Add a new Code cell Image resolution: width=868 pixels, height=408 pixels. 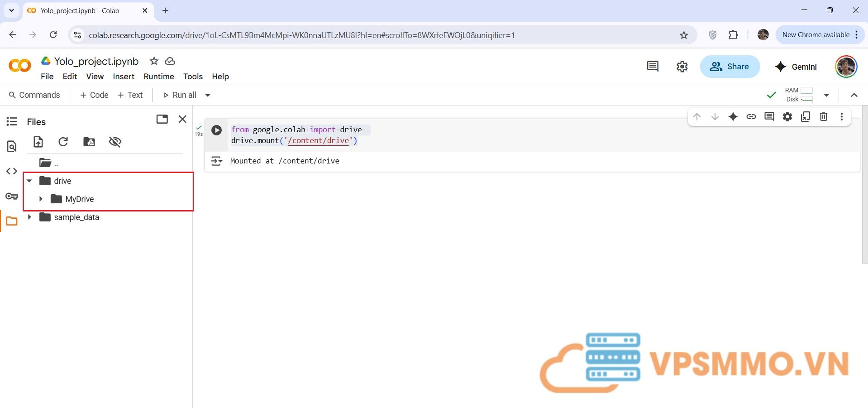pos(94,95)
